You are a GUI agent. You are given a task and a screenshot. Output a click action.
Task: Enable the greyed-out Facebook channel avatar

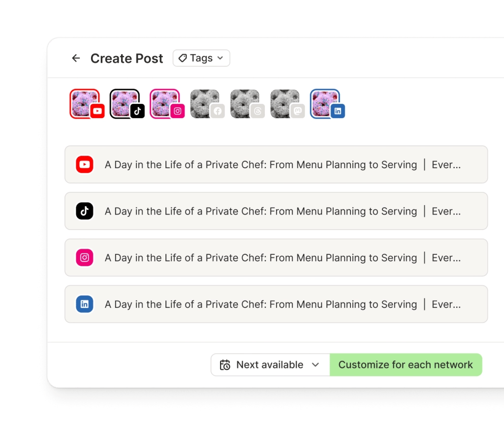coord(207,104)
